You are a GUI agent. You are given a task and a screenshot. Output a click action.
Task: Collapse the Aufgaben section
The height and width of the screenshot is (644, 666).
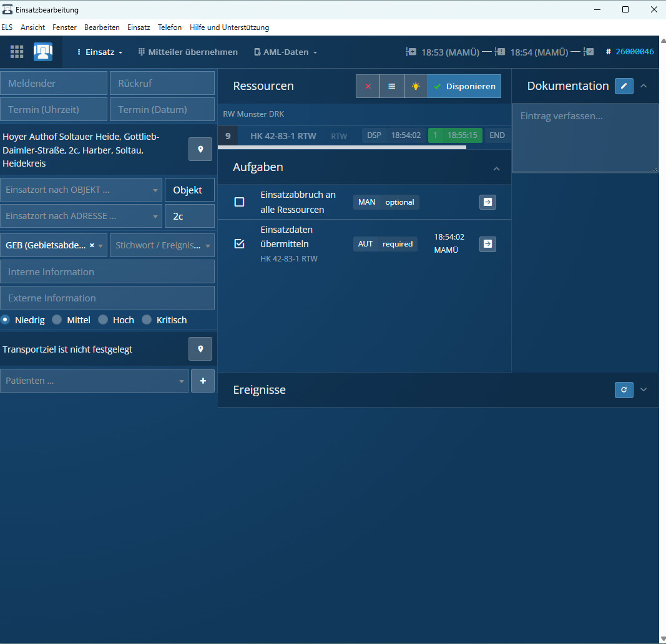click(496, 168)
